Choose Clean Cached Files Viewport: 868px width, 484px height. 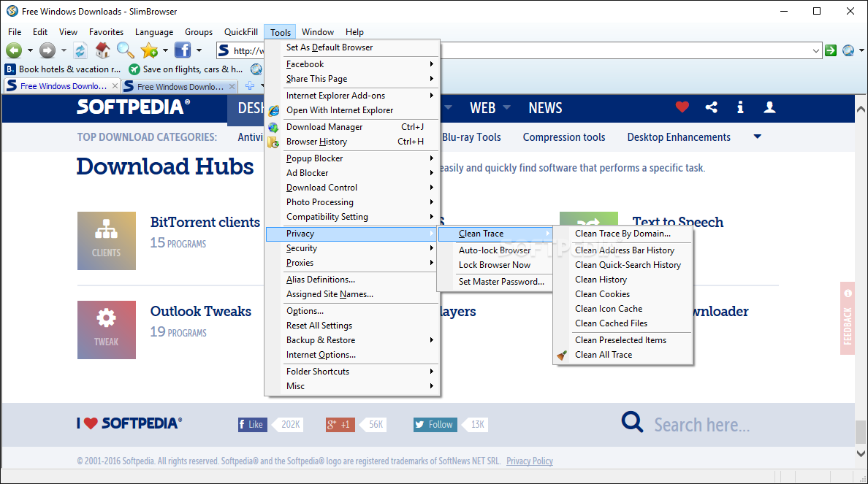623,323
